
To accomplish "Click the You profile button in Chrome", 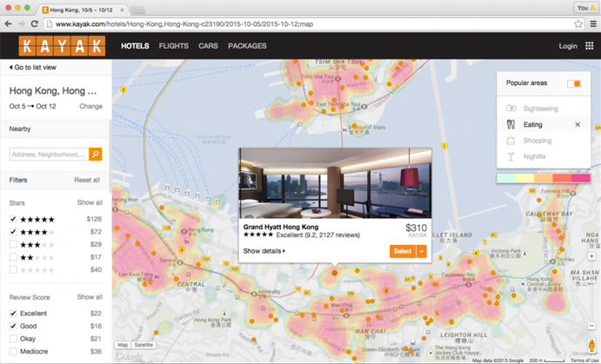I will tap(585, 8).
